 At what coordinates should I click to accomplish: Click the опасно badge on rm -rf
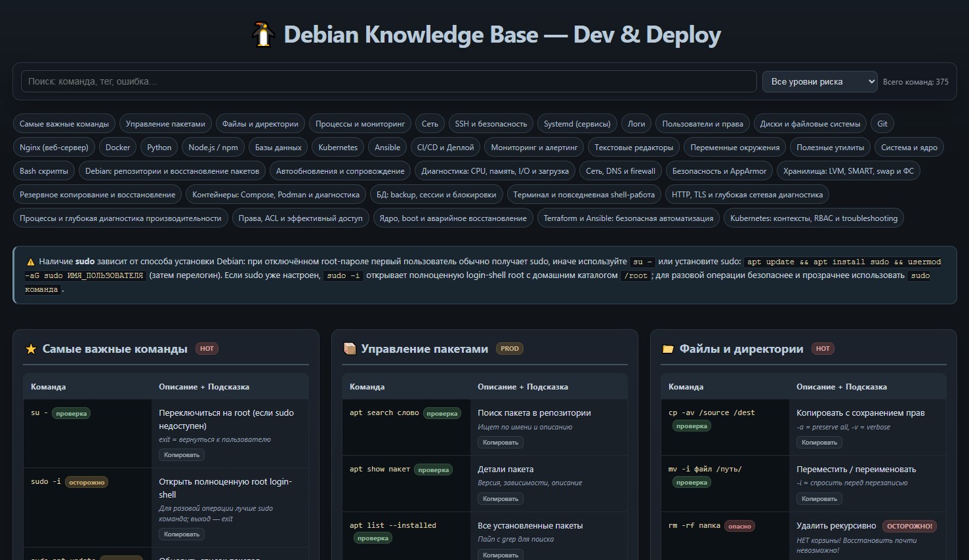coord(739,526)
